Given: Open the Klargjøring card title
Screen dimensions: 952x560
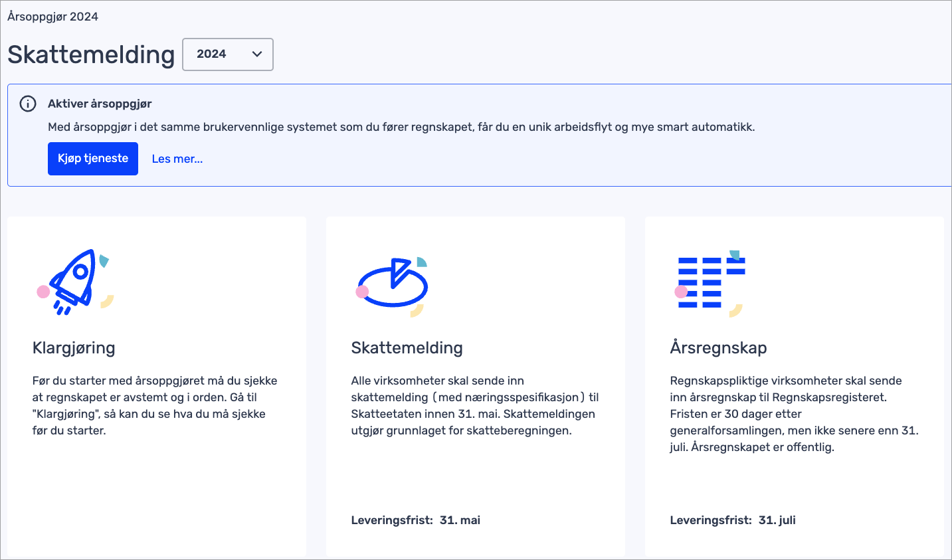Looking at the screenshot, I should [74, 347].
